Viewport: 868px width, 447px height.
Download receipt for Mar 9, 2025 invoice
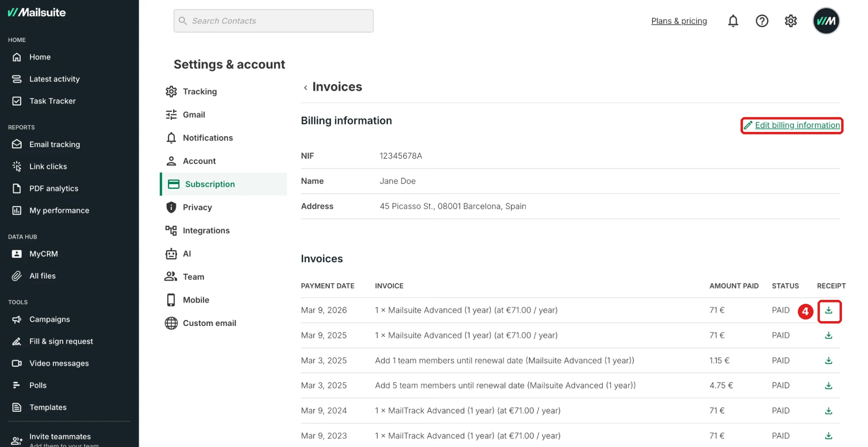829,335
